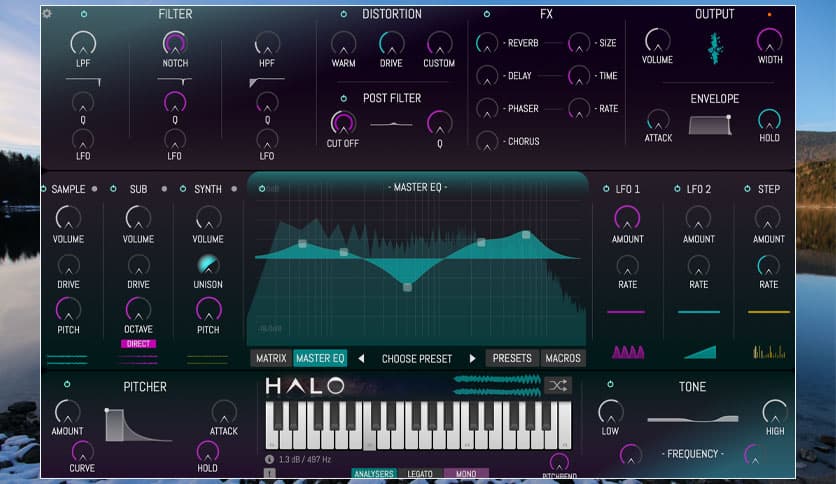Click the teal output meter graphic
Viewport: 836px width, 484px height.
(714, 48)
